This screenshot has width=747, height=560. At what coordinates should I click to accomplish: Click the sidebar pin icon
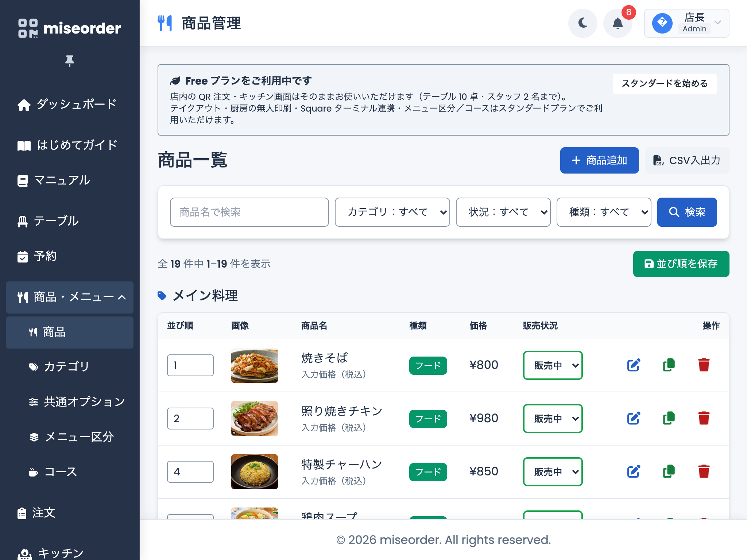tap(70, 61)
